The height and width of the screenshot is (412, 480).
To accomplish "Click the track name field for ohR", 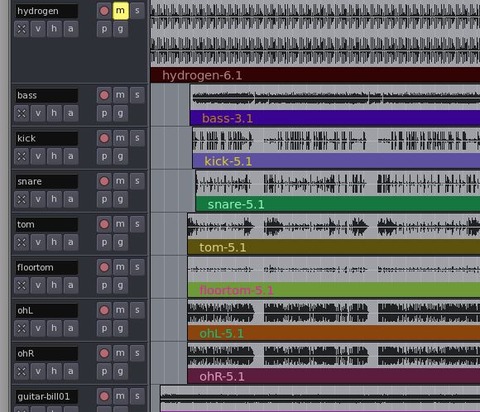I will [x=47, y=353].
